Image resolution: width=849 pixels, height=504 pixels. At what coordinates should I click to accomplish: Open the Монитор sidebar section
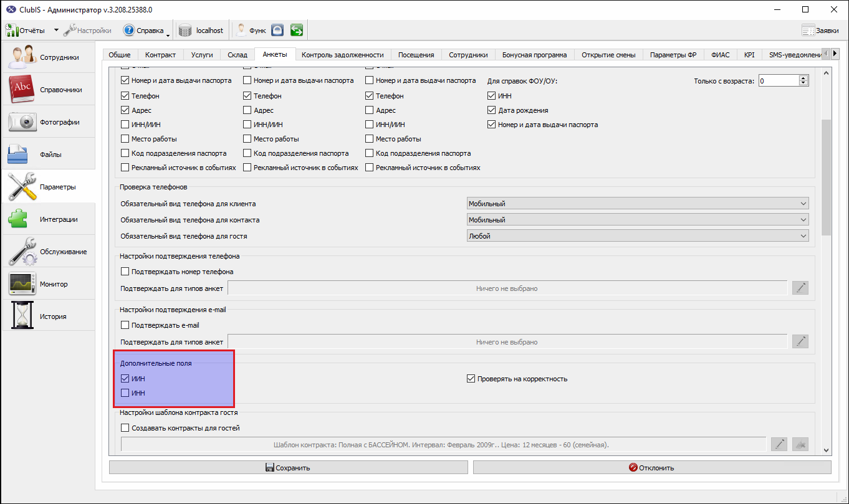click(49, 284)
